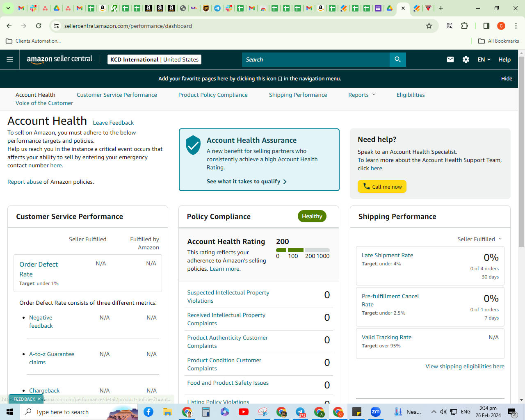This screenshot has width=525, height=420.
Task: Open the Chrome tab search dropdown
Action: 8,8
